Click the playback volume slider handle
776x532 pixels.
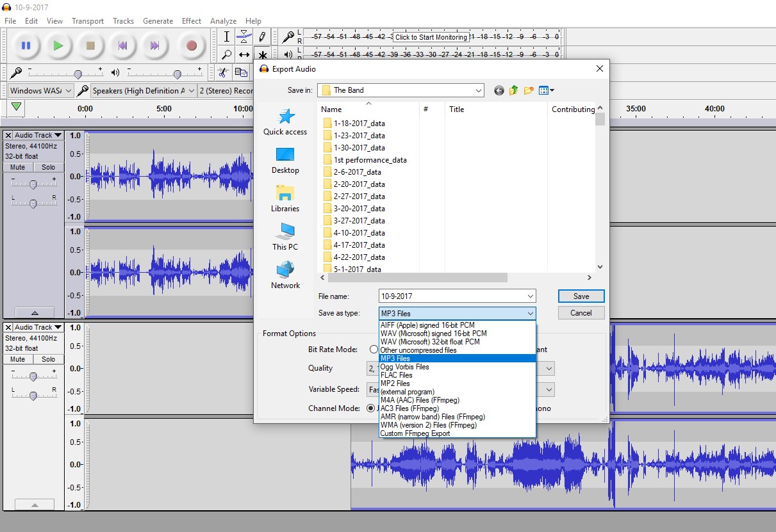point(177,74)
